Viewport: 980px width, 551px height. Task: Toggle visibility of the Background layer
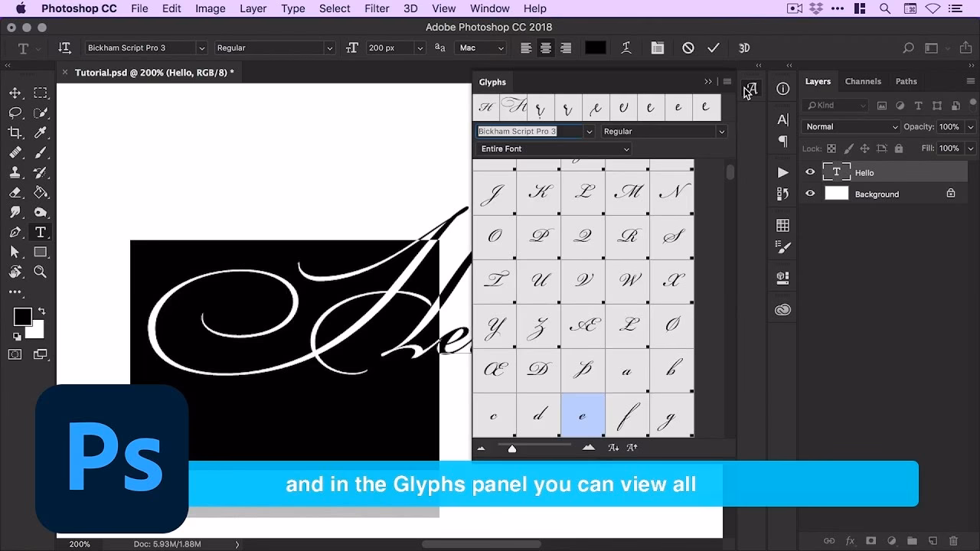[809, 193]
